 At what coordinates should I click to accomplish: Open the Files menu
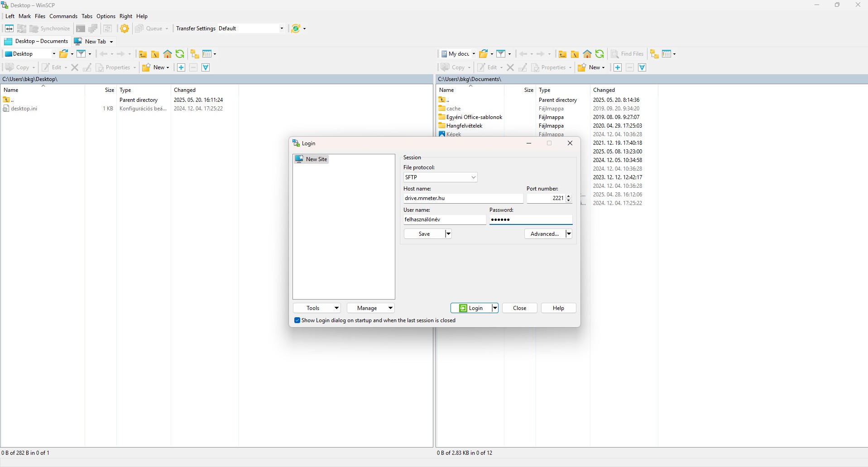[x=40, y=16]
